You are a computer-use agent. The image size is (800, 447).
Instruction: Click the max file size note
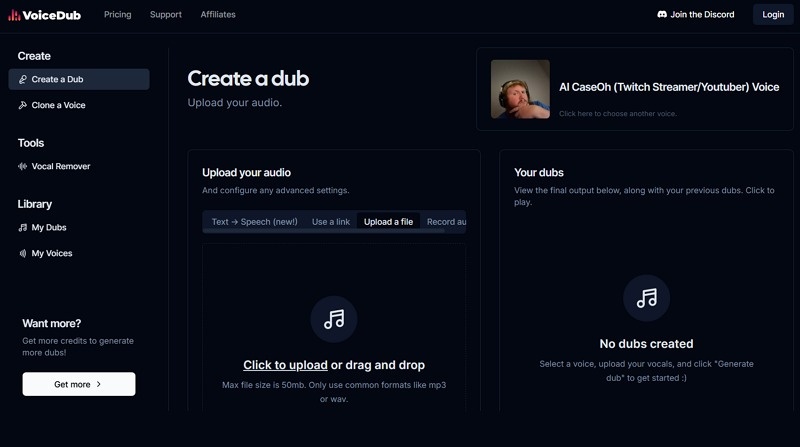(334, 392)
